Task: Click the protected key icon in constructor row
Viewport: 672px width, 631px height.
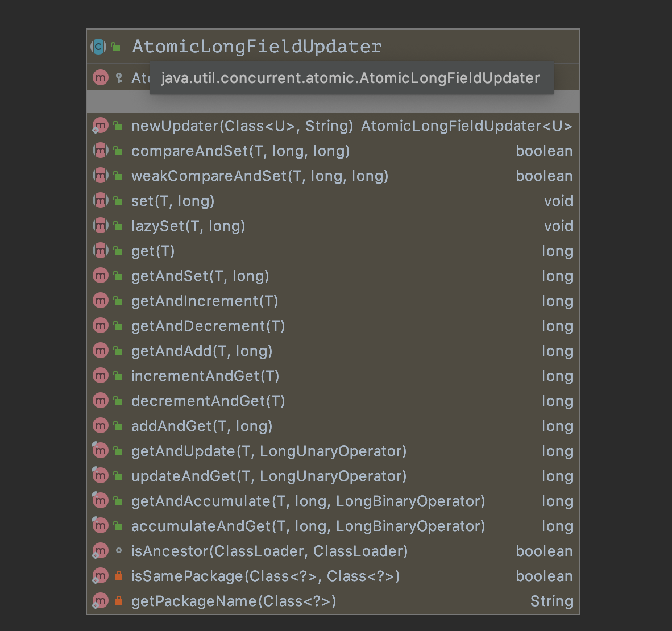Action: pos(118,78)
